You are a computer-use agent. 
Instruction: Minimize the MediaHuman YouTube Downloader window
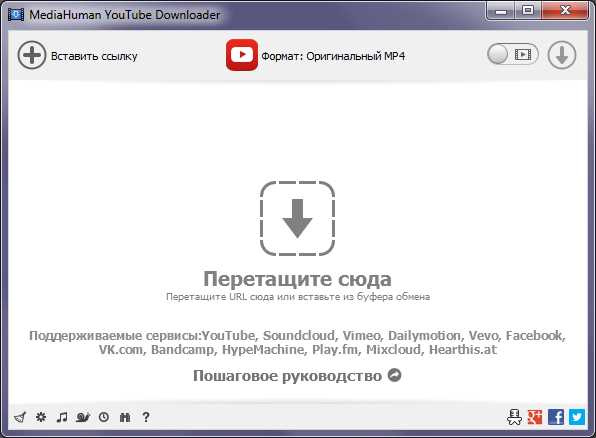(x=501, y=11)
